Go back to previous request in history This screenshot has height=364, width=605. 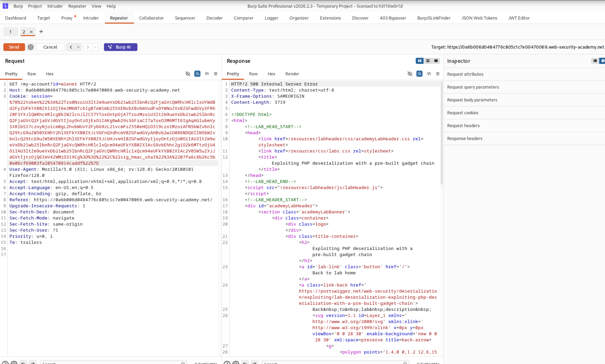tap(71, 47)
